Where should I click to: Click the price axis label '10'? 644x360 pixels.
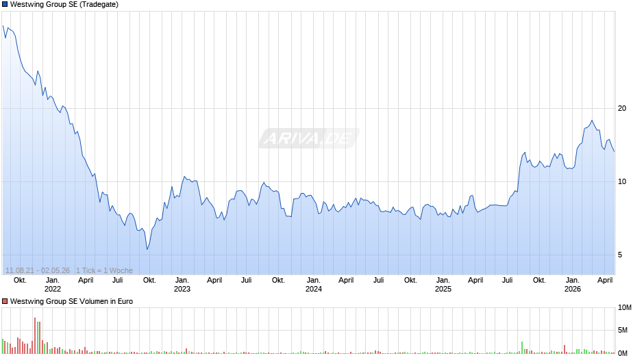622,181
